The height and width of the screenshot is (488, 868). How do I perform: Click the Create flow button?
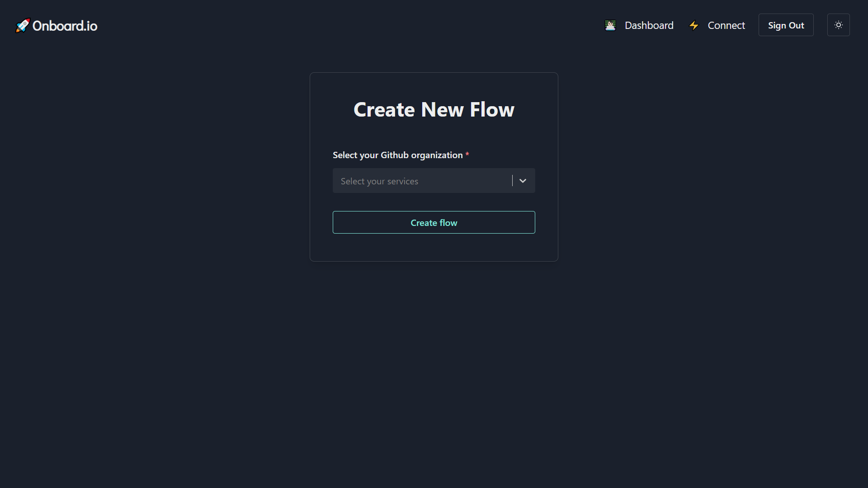click(434, 222)
